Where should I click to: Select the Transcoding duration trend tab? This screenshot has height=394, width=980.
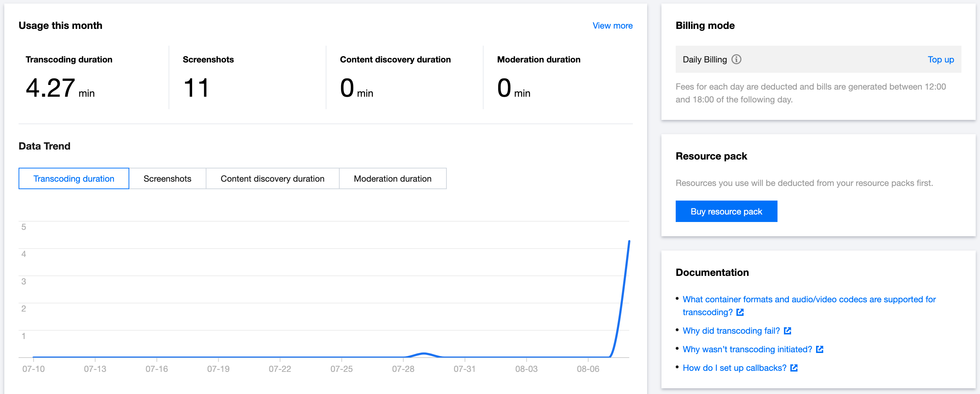tap(74, 179)
